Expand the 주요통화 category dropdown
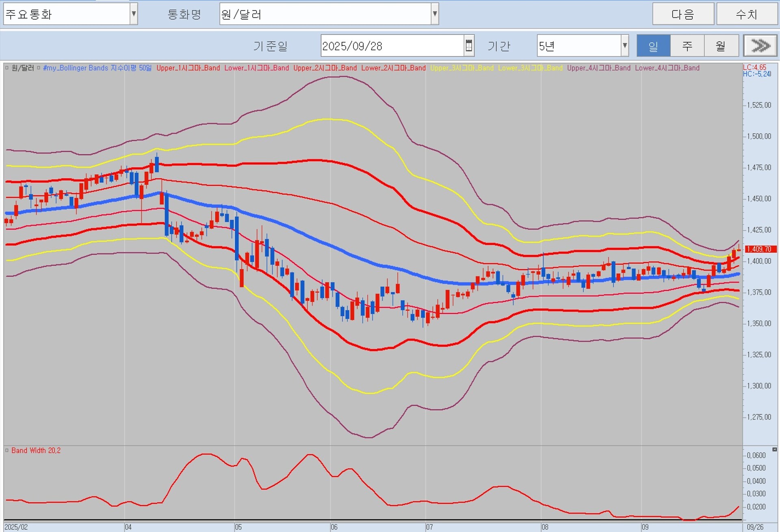This screenshot has height=532, width=780. point(134,14)
